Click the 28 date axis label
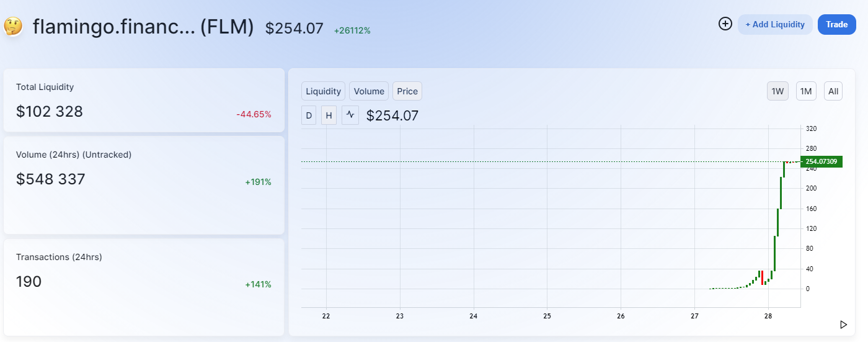Image resolution: width=868 pixels, height=342 pixels. [x=768, y=316]
